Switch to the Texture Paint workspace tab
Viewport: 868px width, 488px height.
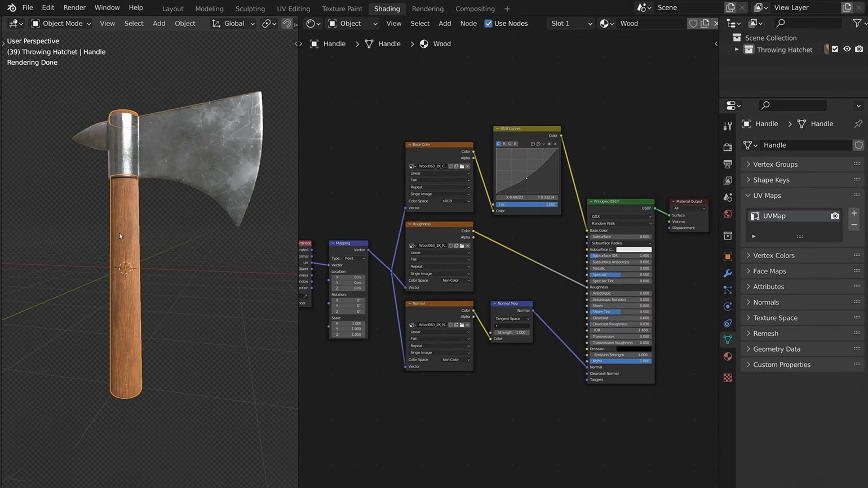(x=342, y=9)
